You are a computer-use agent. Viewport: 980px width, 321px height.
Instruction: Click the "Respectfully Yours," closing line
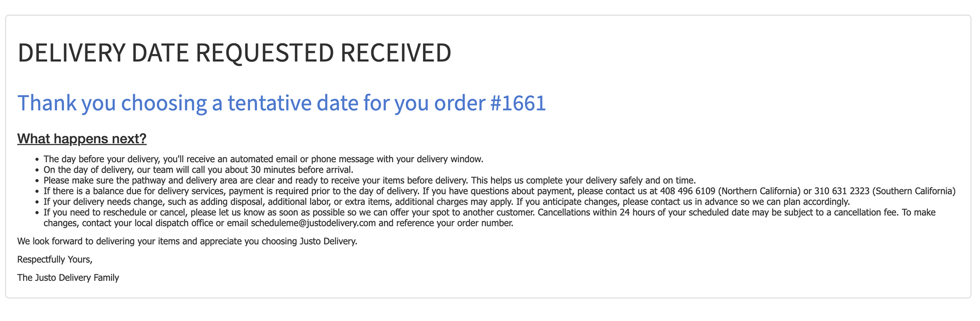coord(55,259)
